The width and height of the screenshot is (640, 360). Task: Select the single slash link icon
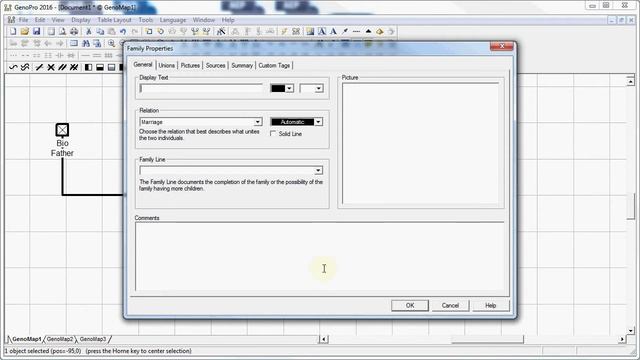(x=39, y=67)
